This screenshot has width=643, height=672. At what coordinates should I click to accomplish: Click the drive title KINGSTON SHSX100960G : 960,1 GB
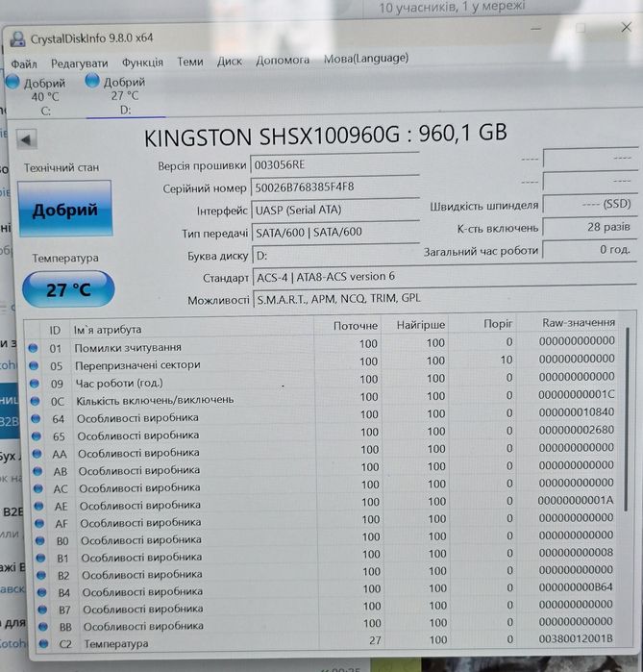tap(326, 135)
